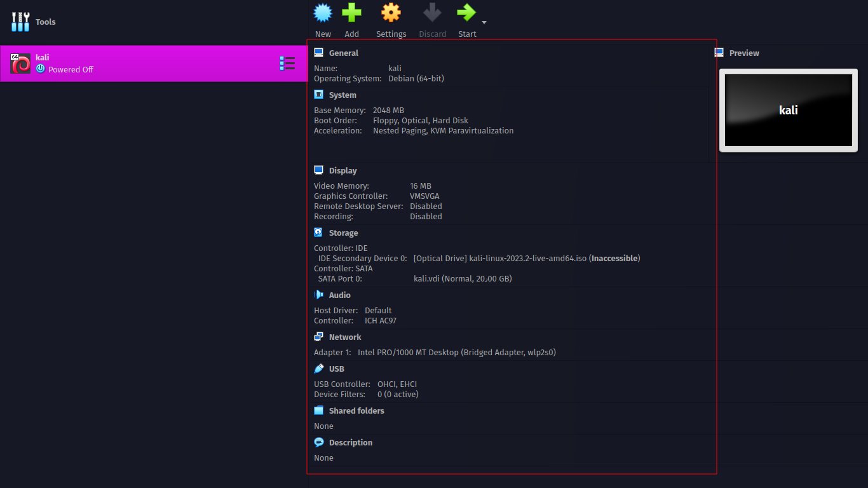The image size is (868, 488).
Task: Select the kali VM entry
Action: coord(154,64)
